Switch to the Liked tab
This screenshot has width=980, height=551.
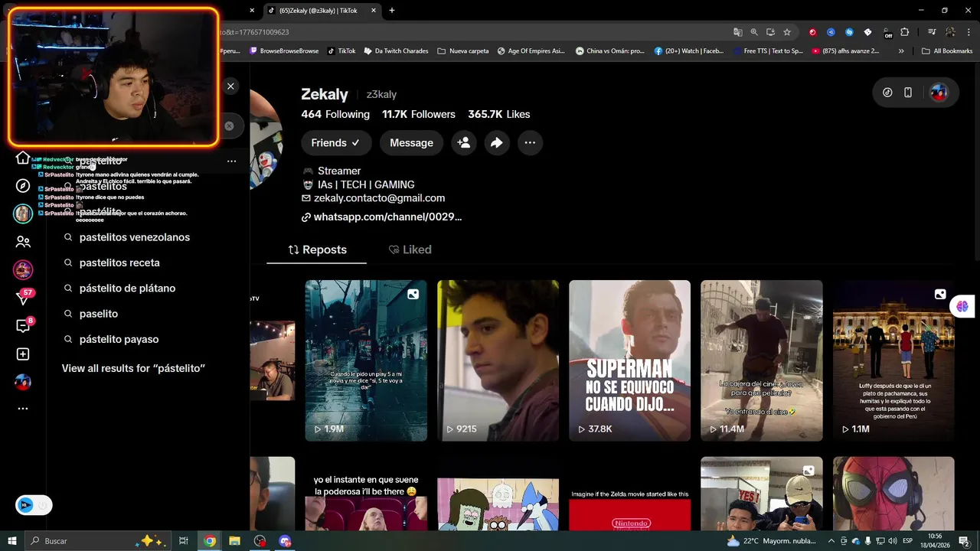point(410,249)
